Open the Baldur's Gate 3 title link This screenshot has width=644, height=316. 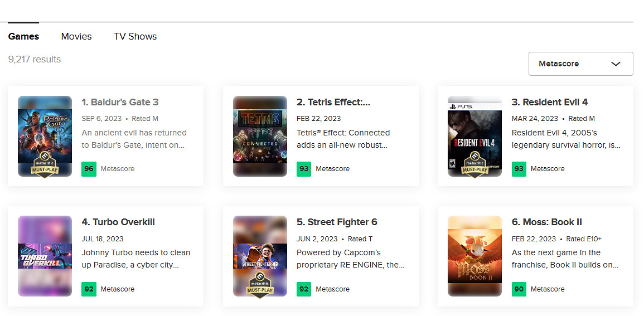pos(120,102)
